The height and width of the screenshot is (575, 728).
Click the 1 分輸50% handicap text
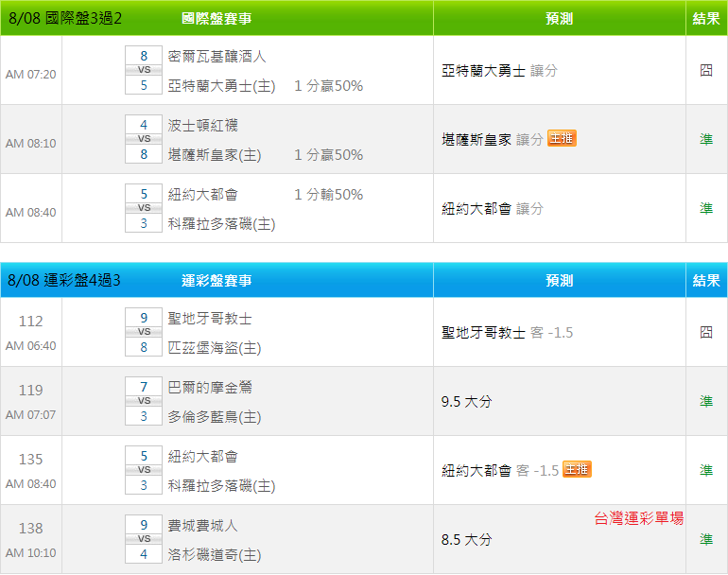click(329, 195)
